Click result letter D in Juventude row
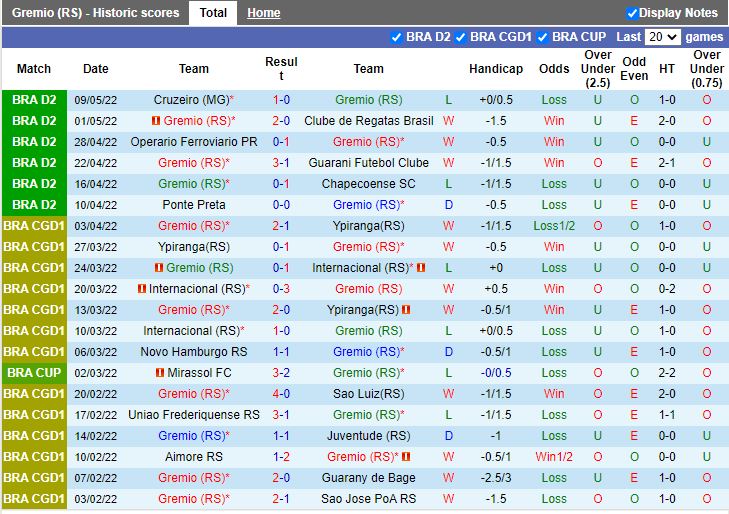 point(449,435)
